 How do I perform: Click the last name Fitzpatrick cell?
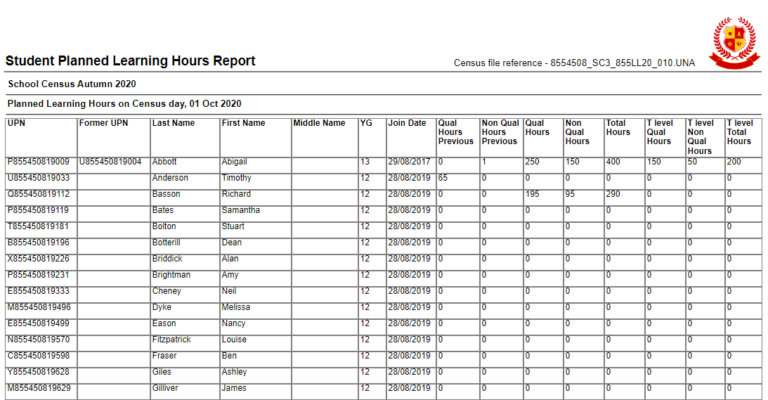pyautogui.click(x=175, y=339)
